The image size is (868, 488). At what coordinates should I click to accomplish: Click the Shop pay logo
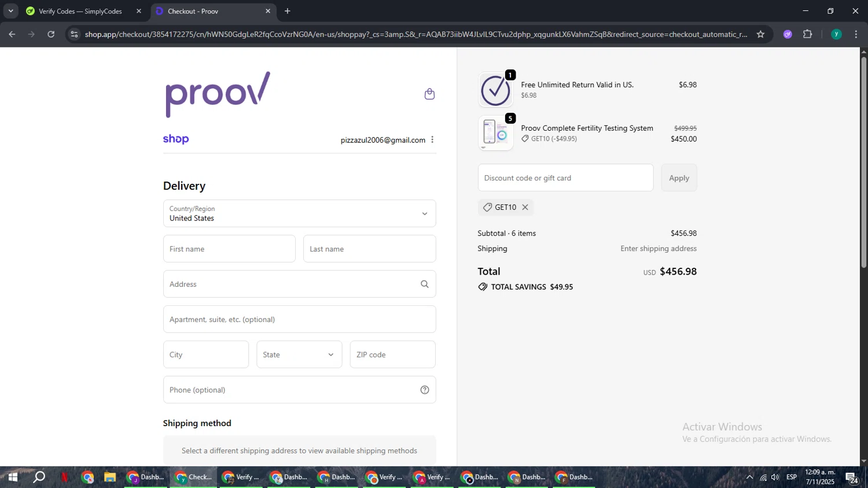point(176,139)
